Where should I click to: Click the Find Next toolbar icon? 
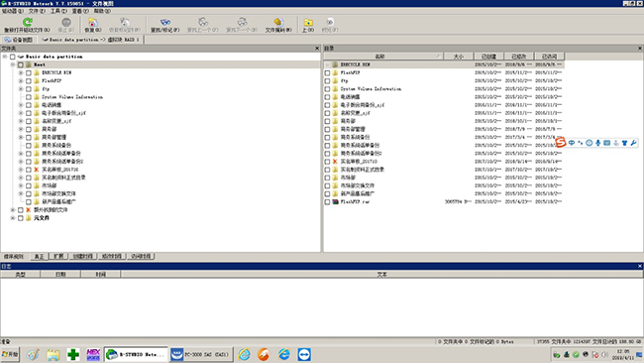(242, 22)
